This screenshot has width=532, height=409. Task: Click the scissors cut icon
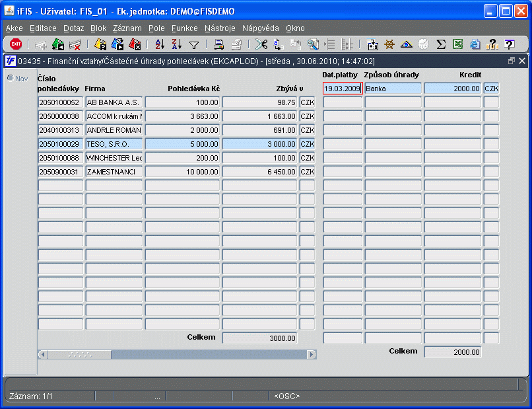pyautogui.click(x=261, y=44)
